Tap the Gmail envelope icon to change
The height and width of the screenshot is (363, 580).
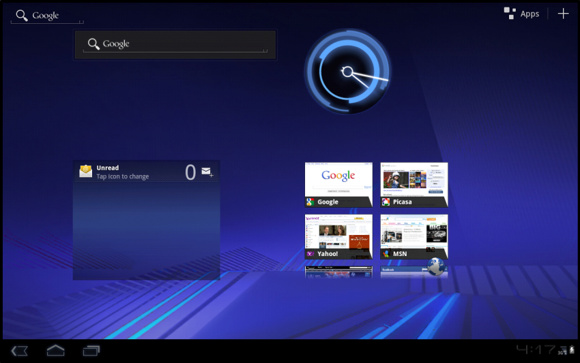coord(86,171)
